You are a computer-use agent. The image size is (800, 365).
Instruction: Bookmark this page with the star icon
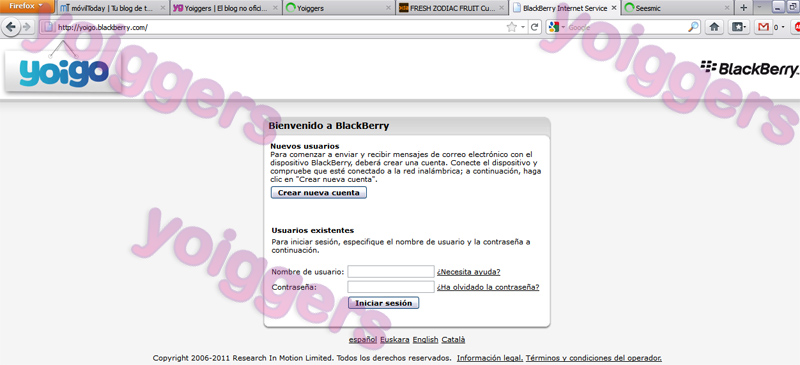tap(511, 28)
